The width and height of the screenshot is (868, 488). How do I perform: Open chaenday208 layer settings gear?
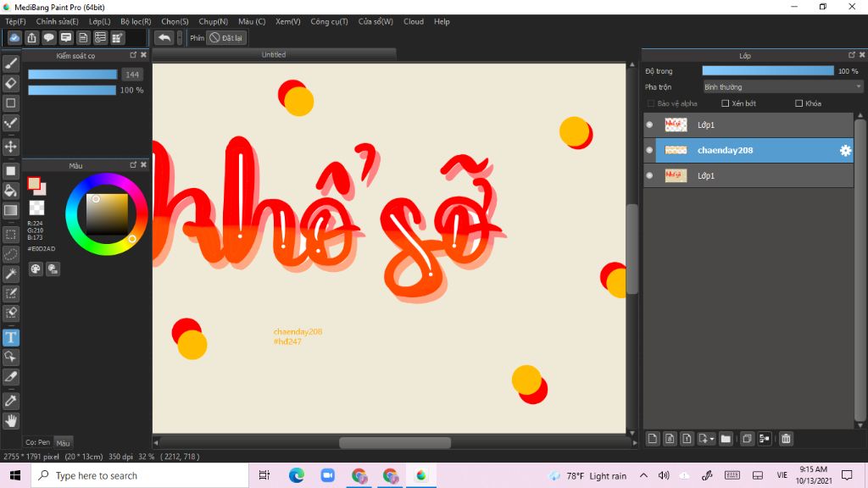pos(845,151)
